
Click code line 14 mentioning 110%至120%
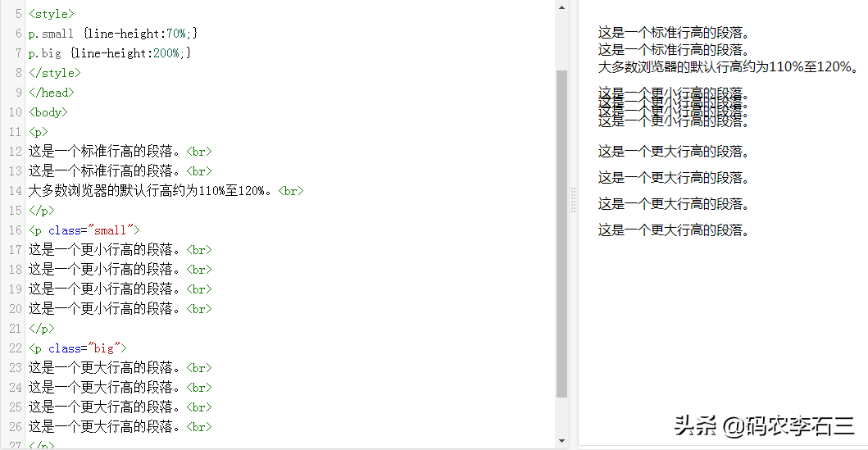click(x=166, y=191)
